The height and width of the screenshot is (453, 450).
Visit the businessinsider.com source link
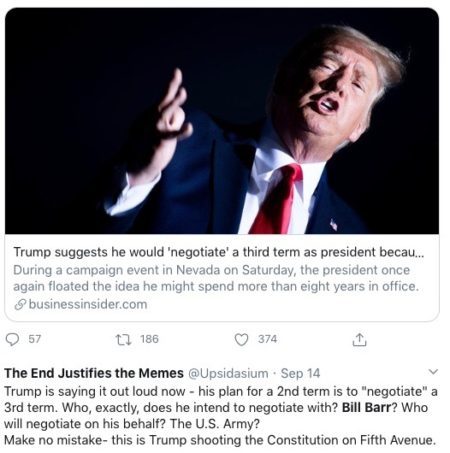[88, 304]
